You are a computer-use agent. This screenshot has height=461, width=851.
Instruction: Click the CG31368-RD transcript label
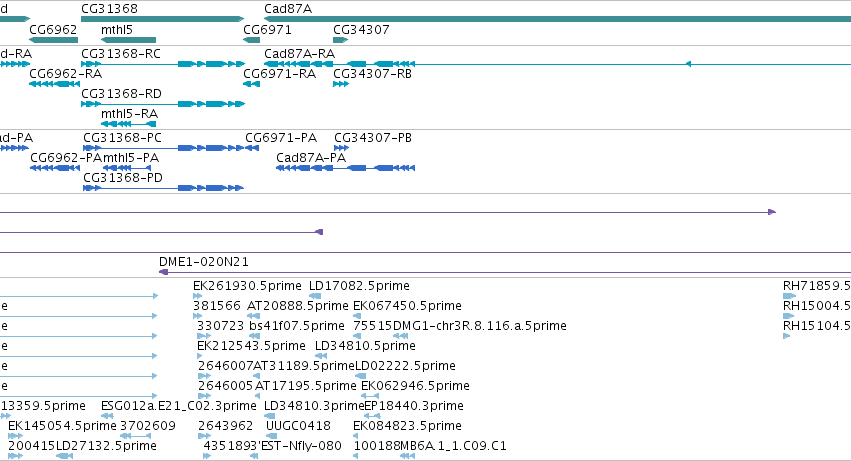point(122,94)
